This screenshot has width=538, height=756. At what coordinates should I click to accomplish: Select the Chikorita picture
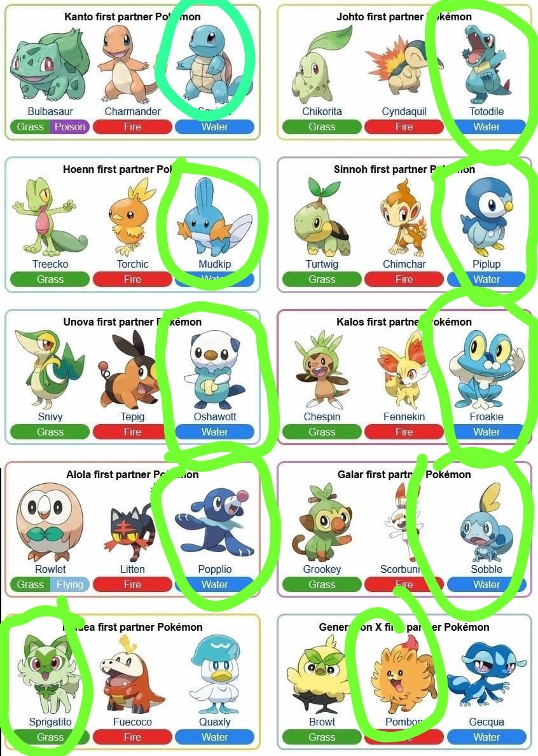(x=320, y=65)
